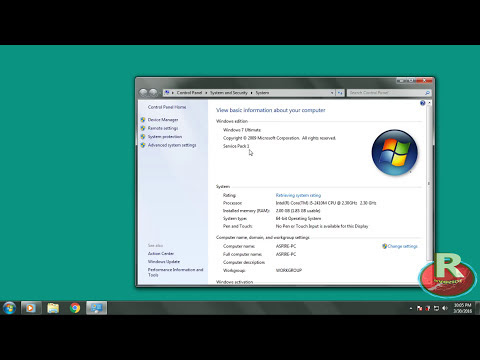This screenshot has height=360, width=480.
Task: Click the back navigation arrow
Action: [143, 92]
